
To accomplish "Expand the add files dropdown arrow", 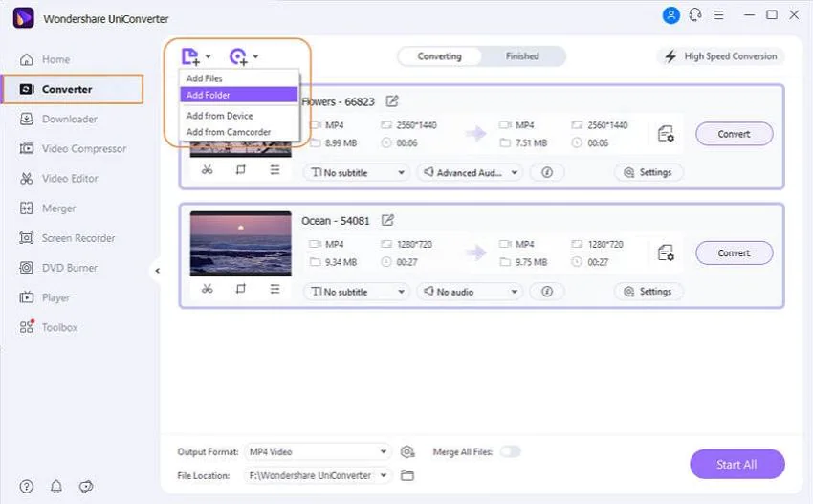I will 208,56.
